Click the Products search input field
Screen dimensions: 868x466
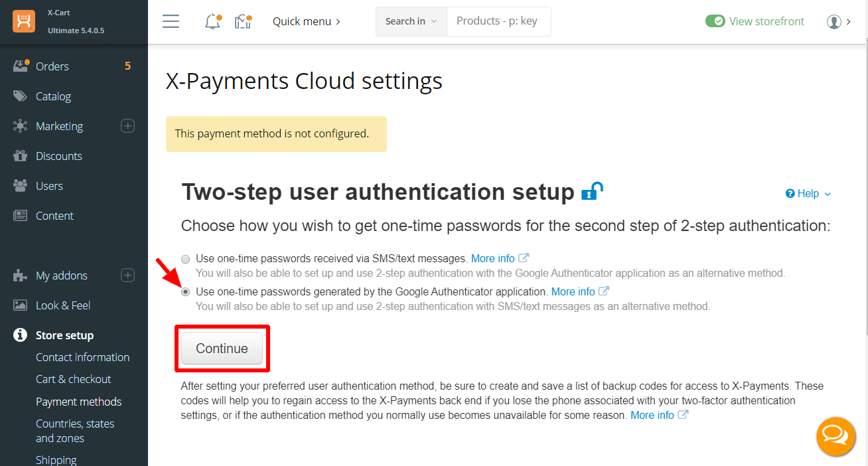coord(499,21)
